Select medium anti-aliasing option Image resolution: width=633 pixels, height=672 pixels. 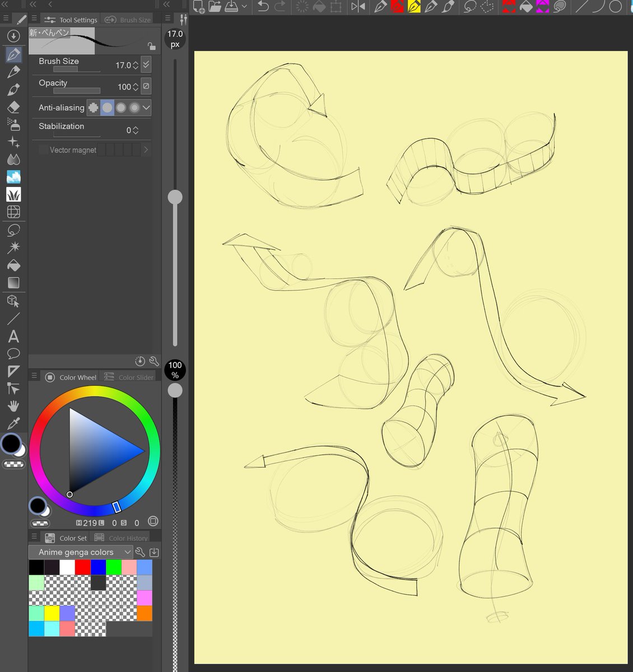coord(120,108)
